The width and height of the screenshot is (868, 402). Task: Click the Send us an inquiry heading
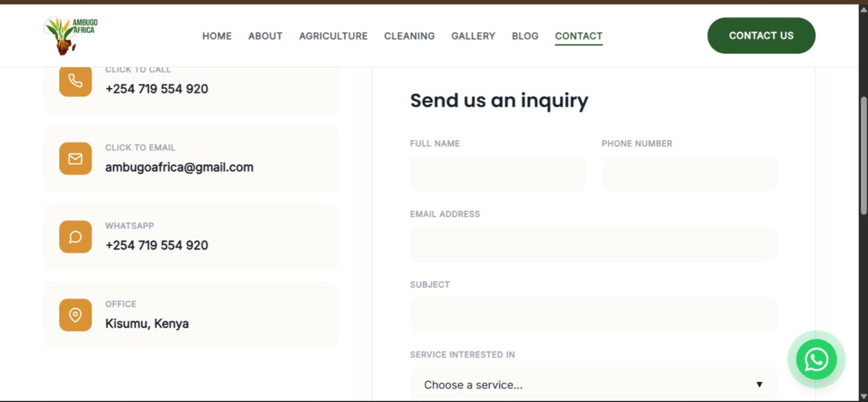tap(499, 101)
